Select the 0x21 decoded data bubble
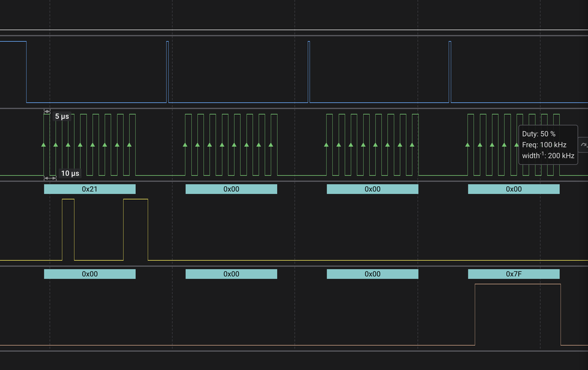The height and width of the screenshot is (370, 588). [x=89, y=189]
